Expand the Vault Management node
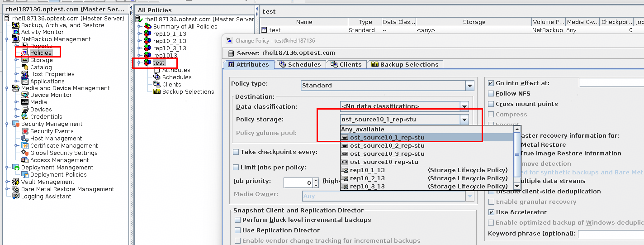 tap(7, 182)
